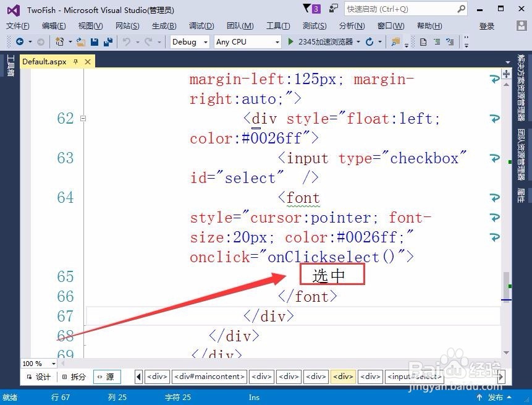Open the 文件(F) menu
Screen dimensions: 532x405
coord(18,26)
